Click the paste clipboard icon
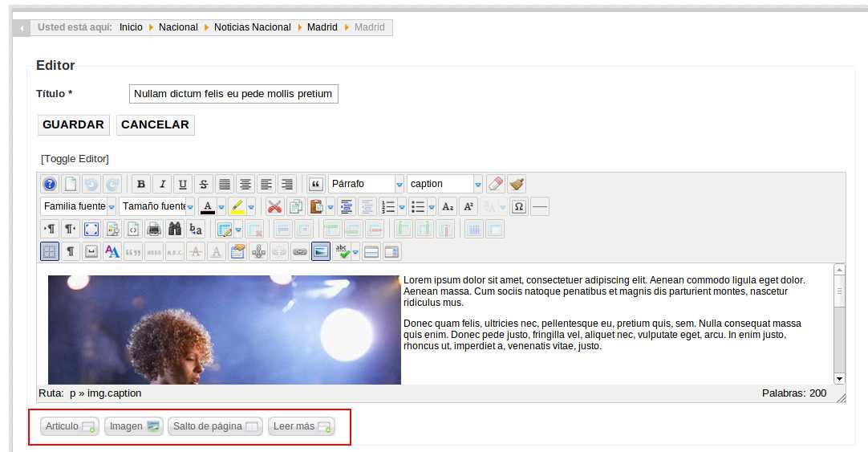 tap(316, 206)
